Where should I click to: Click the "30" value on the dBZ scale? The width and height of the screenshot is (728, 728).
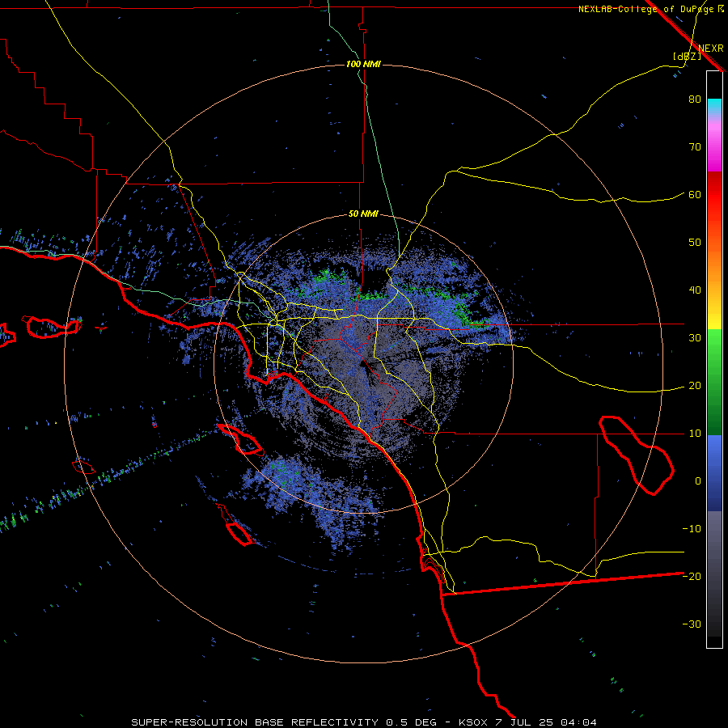(x=695, y=338)
